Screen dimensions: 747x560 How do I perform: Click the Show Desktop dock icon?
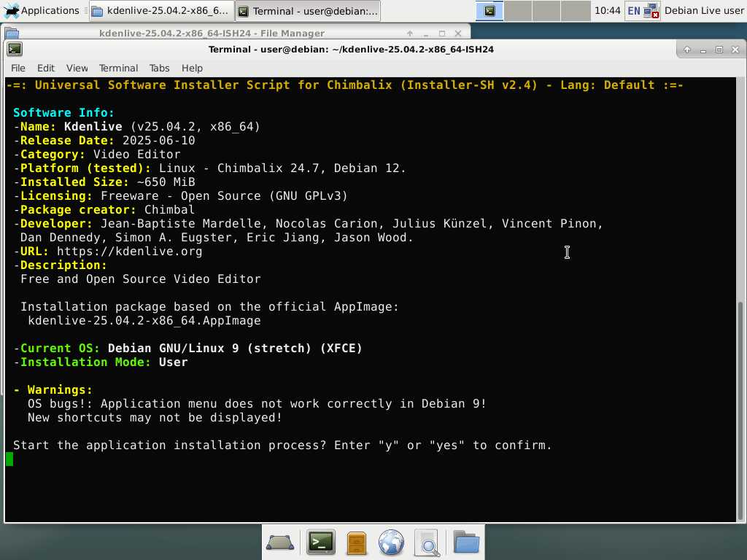(279, 542)
